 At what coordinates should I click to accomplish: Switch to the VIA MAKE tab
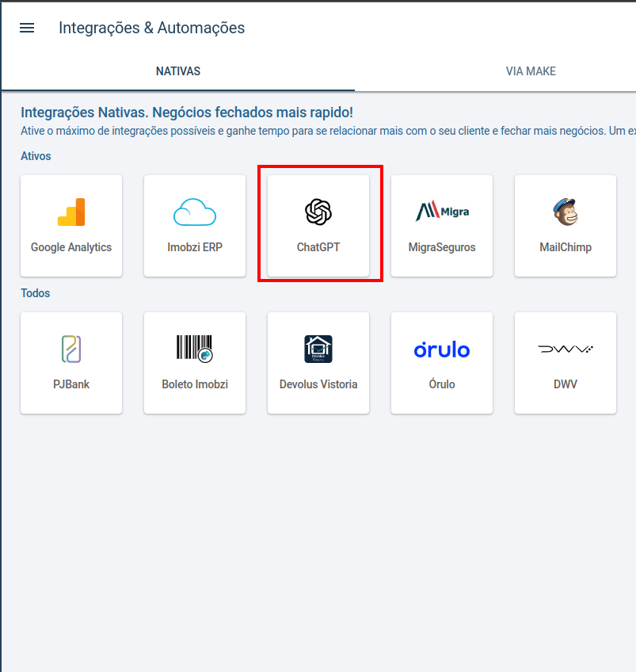pyautogui.click(x=531, y=71)
